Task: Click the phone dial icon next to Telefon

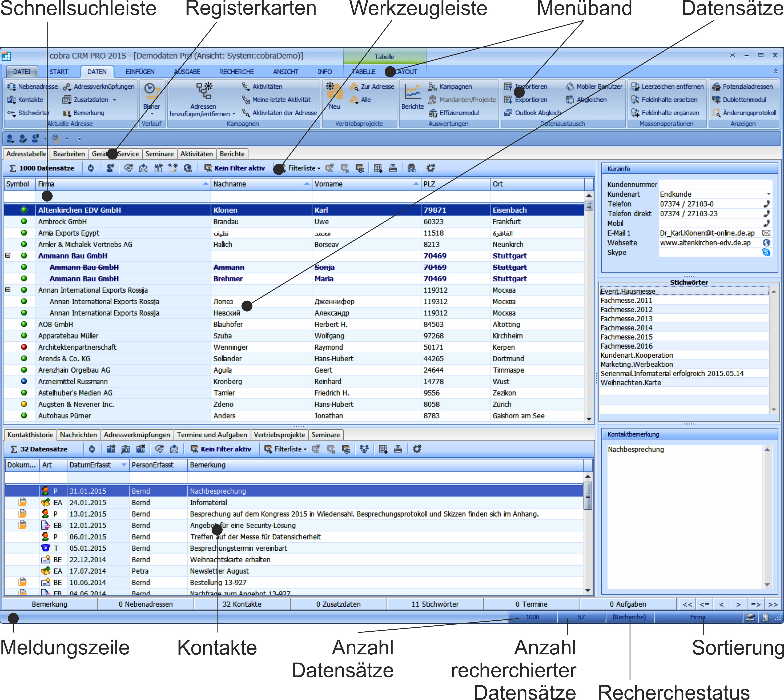Action: 766,204
